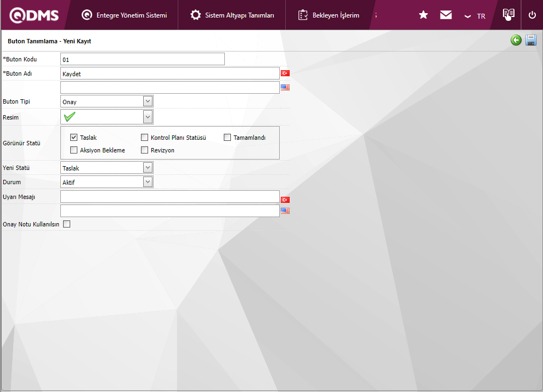The image size is (543, 392).
Task: Open Entegre Yönetim Sistemi menu
Action: coord(125,15)
